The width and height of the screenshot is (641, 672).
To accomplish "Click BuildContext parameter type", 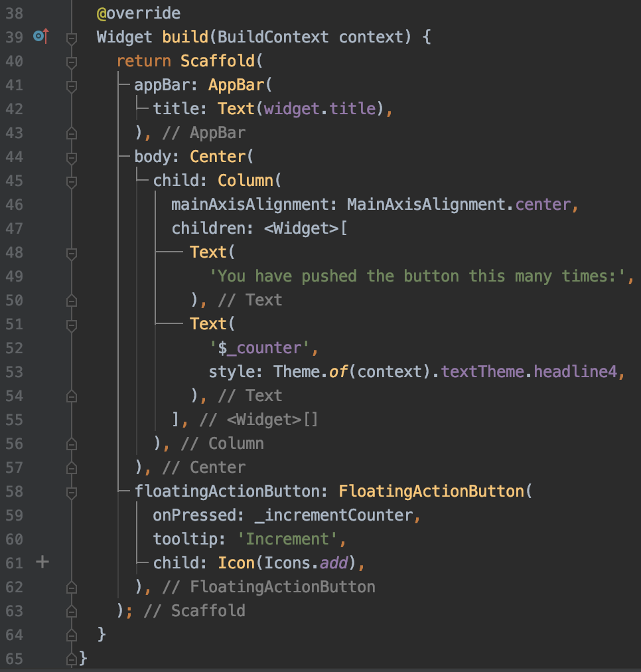I will coord(273,37).
